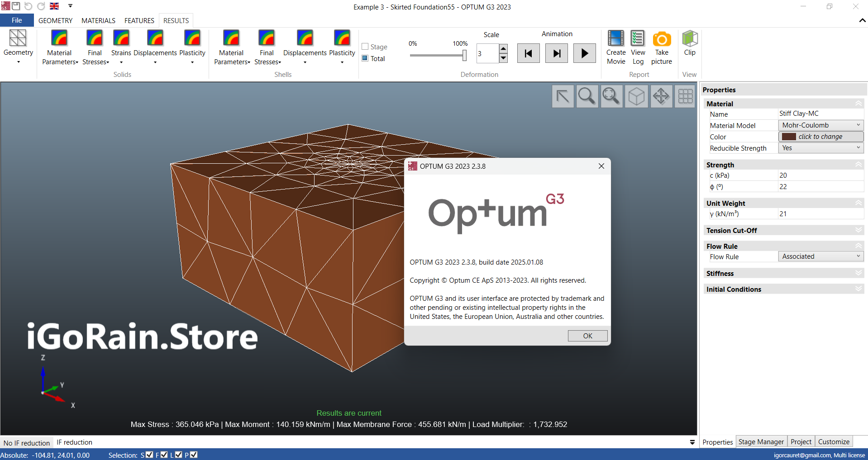Activate the zoom window tool above the viewport

click(611, 96)
